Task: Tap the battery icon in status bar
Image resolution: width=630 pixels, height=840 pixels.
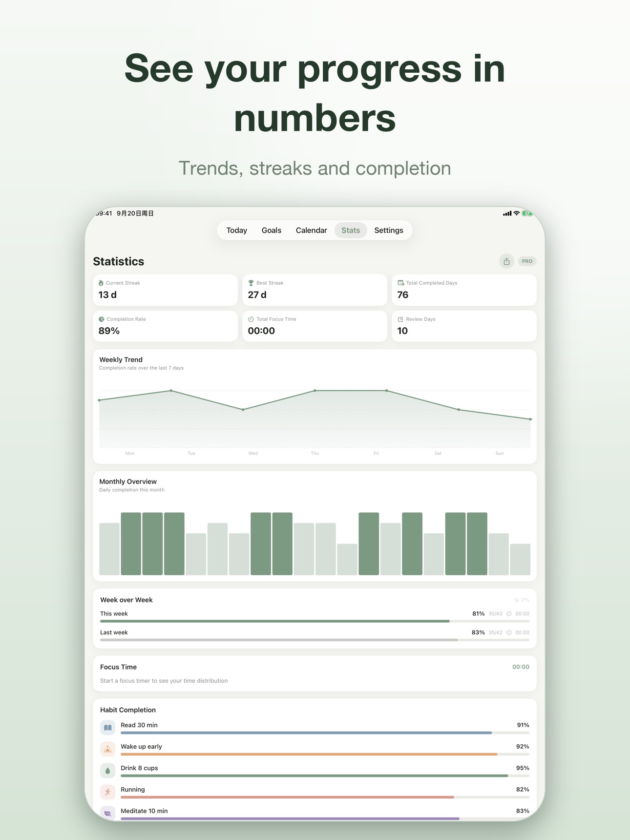Action: pos(526,213)
